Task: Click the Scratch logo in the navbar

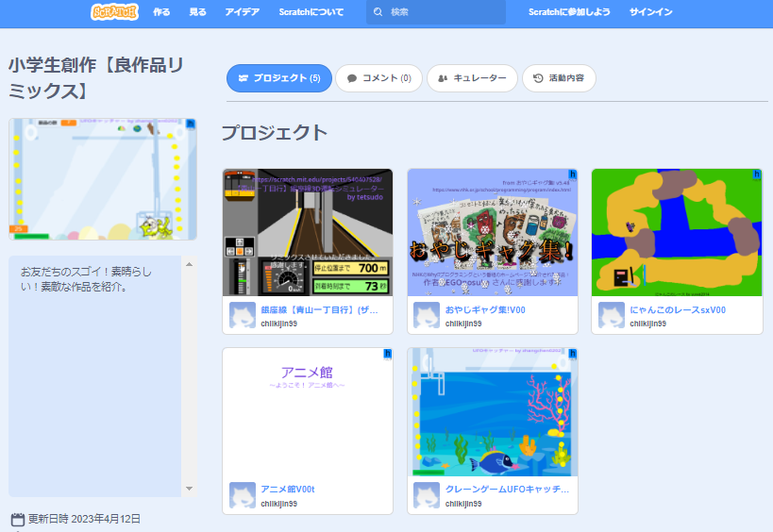Action: 114,12
